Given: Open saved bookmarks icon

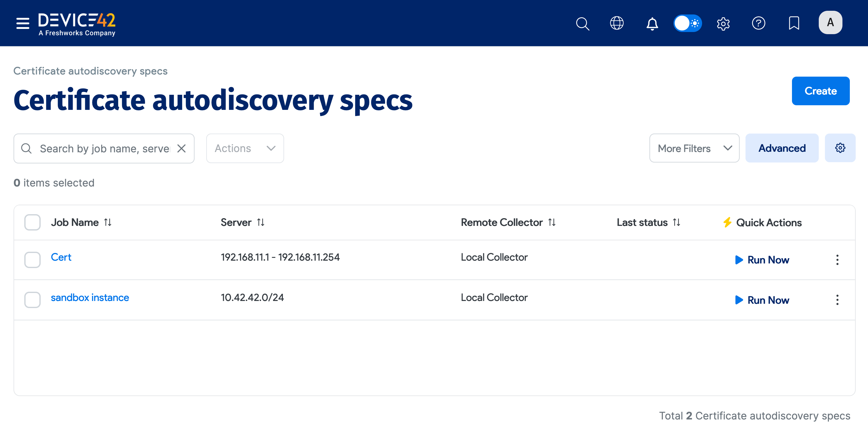Looking at the screenshot, I should pyautogui.click(x=794, y=24).
